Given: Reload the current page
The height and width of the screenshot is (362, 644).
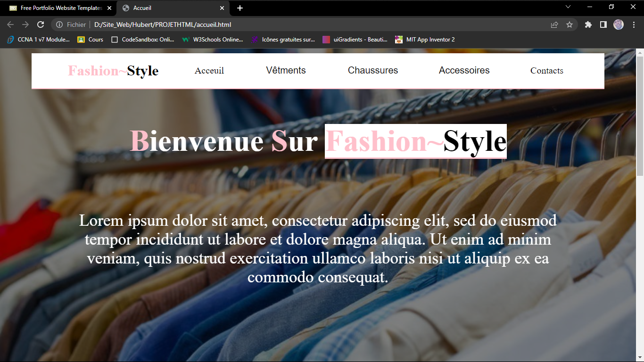Looking at the screenshot, I should click(41, 25).
